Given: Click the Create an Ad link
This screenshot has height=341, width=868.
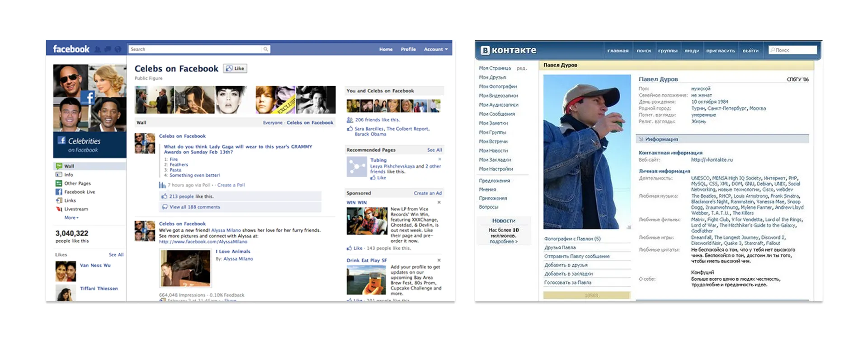Looking at the screenshot, I should click(427, 193).
